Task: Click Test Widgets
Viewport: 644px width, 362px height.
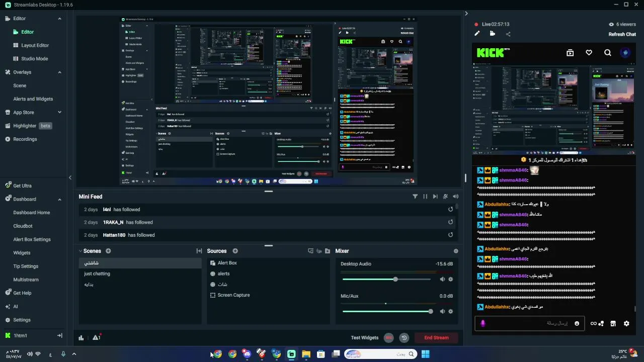Action: 365,338
